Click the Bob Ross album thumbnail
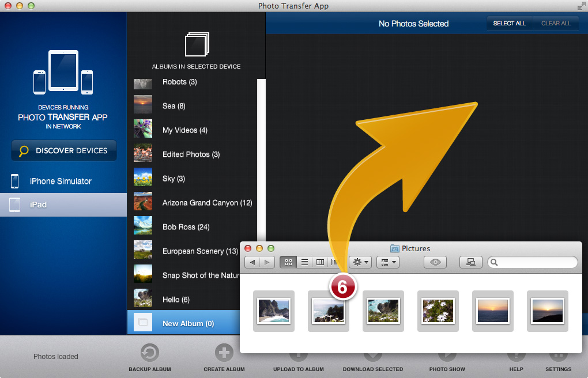Image resolution: width=588 pixels, height=378 pixels. pyautogui.click(x=143, y=225)
